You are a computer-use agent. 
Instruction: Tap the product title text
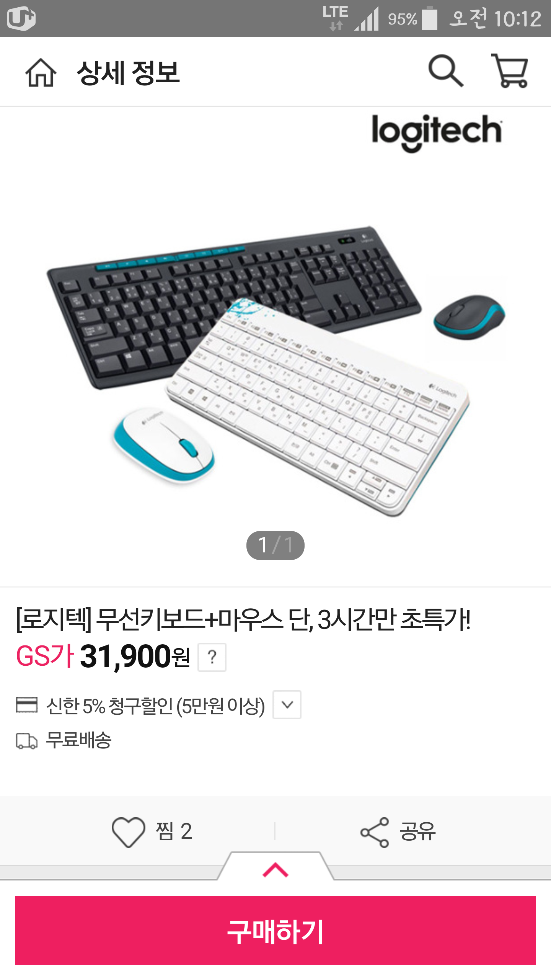(243, 620)
